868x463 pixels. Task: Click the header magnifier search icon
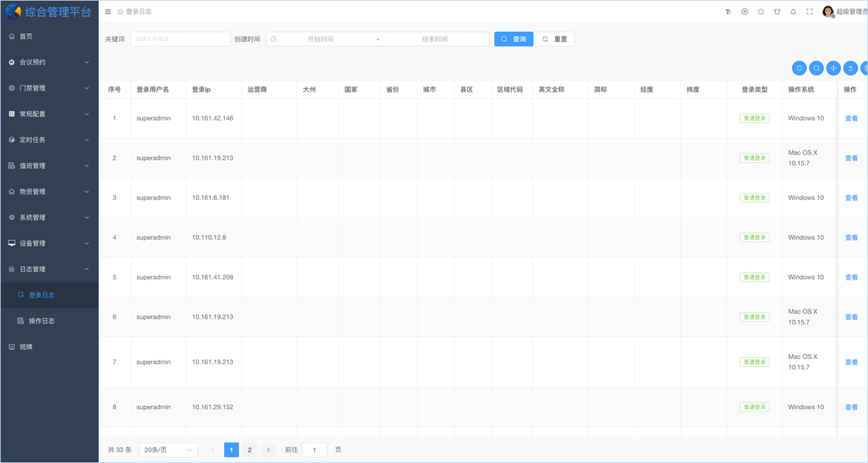(x=761, y=12)
